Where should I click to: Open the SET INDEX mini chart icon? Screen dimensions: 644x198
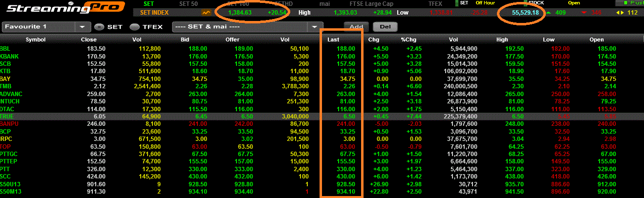point(207,12)
